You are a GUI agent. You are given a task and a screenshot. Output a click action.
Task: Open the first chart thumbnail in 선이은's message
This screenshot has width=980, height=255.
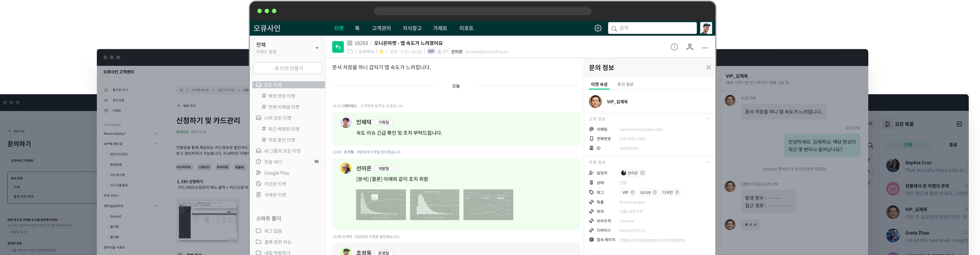pos(381,204)
